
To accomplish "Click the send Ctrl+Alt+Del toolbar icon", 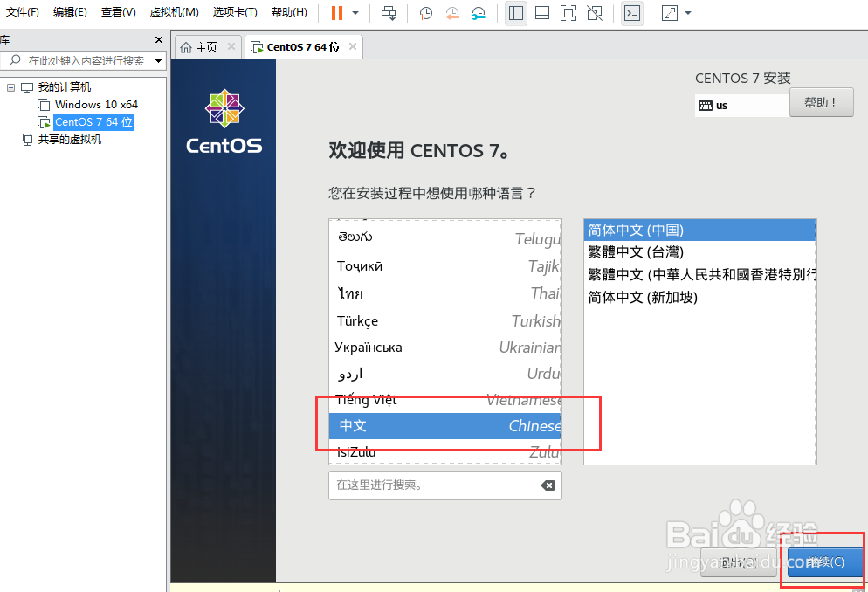I will click(x=389, y=13).
